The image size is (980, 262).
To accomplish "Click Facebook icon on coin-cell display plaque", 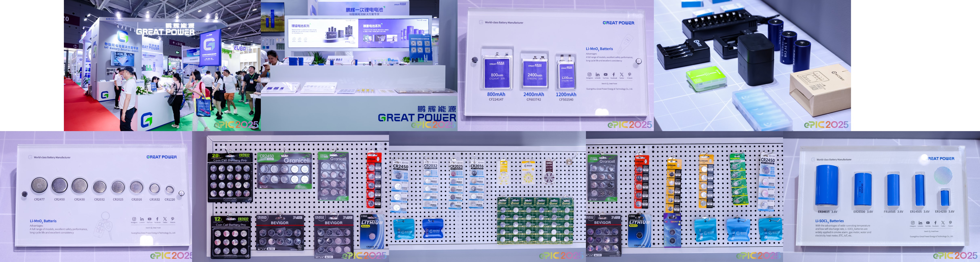I will pos(158,219).
